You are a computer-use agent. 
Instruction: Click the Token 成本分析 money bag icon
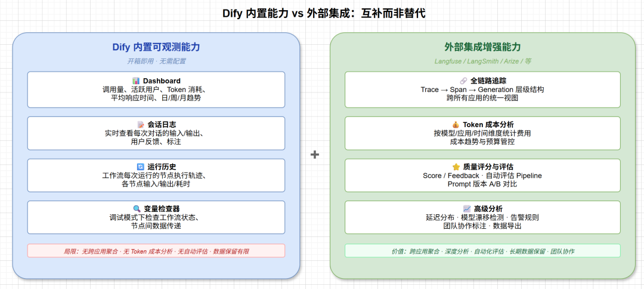(456, 125)
